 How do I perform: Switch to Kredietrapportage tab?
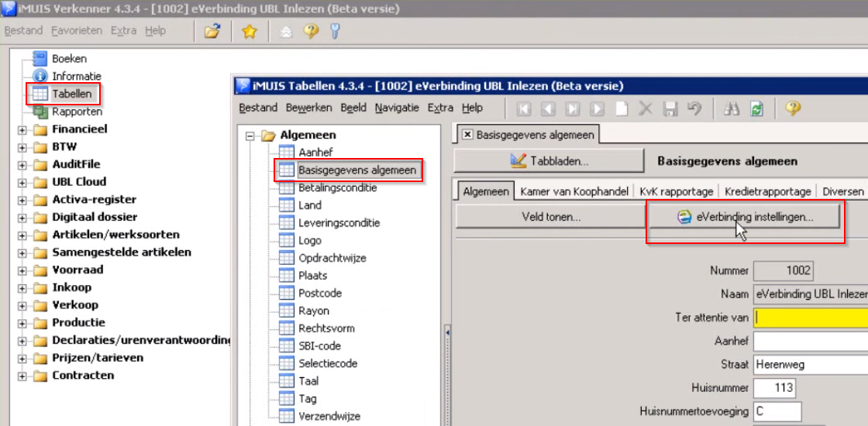tap(768, 191)
